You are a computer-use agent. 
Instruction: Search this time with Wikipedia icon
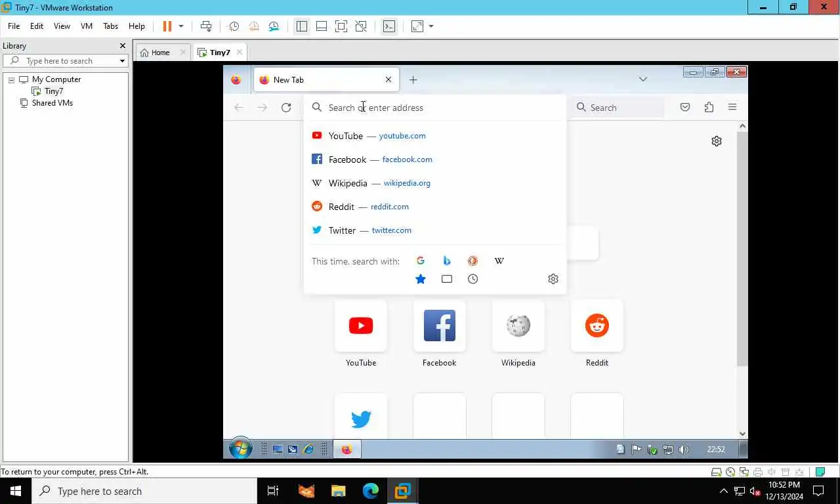point(499,261)
